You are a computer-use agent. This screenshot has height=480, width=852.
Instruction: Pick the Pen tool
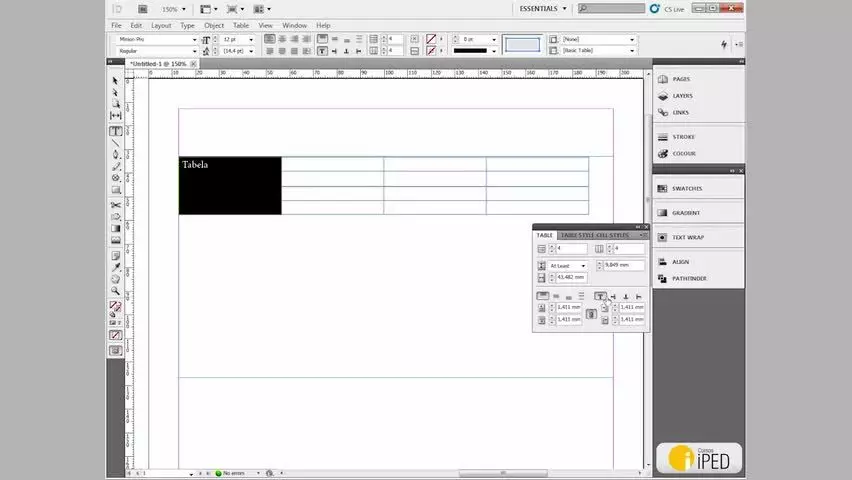tap(116, 155)
